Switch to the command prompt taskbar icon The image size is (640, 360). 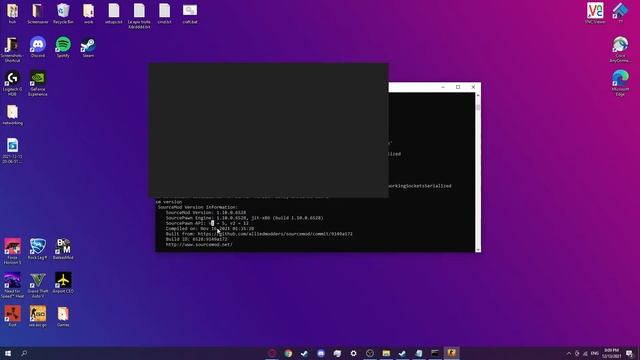435,353
